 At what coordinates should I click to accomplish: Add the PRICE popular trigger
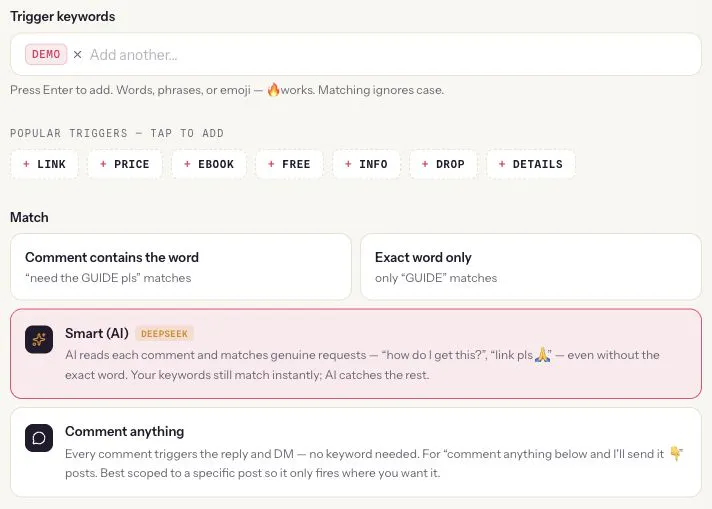pyautogui.click(x=124, y=164)
